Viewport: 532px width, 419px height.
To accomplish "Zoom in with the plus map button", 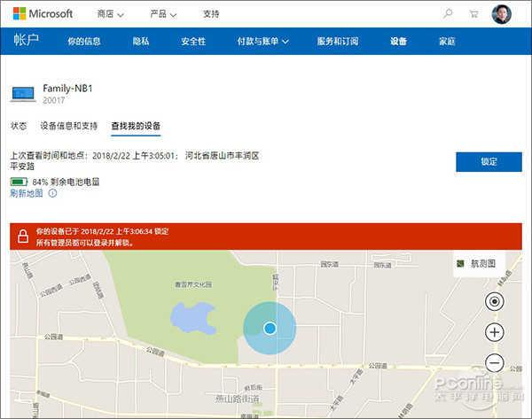I will [x=495, y=332].
